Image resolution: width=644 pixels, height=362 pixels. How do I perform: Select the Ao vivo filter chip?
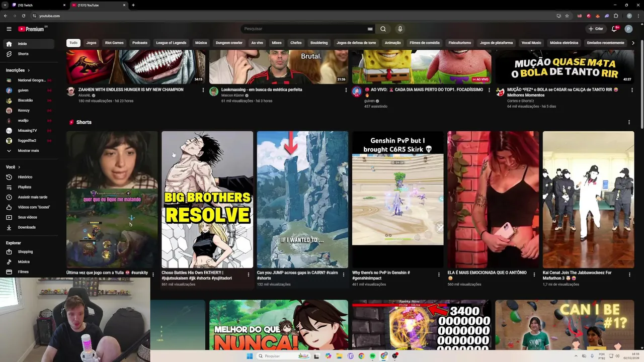click(257, 43)
